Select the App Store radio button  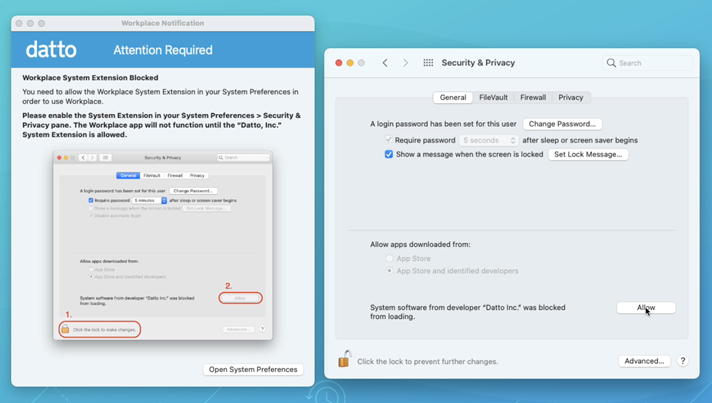point(390,259)
